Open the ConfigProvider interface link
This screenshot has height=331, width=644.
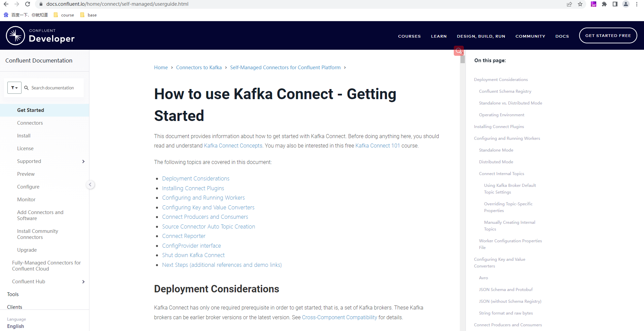[x=192, y=246]
